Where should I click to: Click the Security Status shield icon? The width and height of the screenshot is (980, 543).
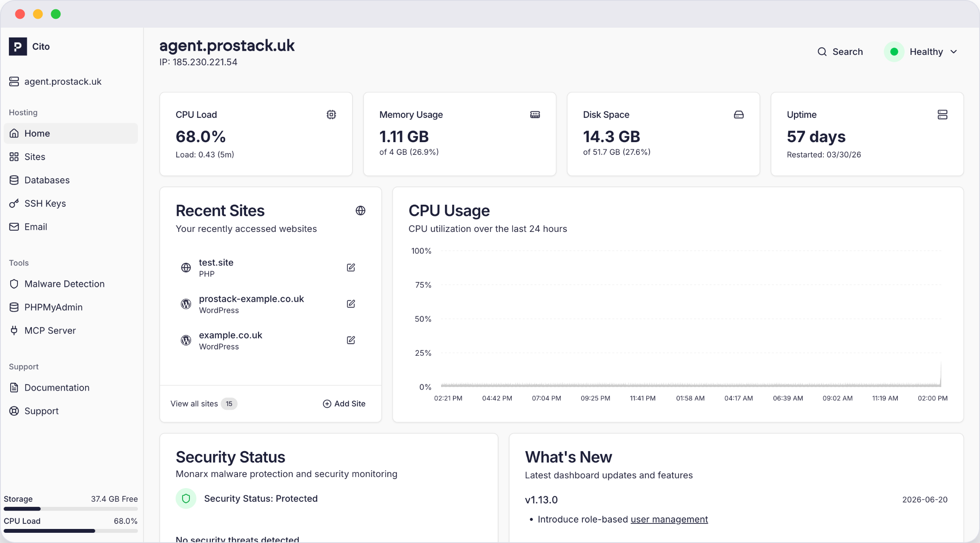tap(186, 498)
